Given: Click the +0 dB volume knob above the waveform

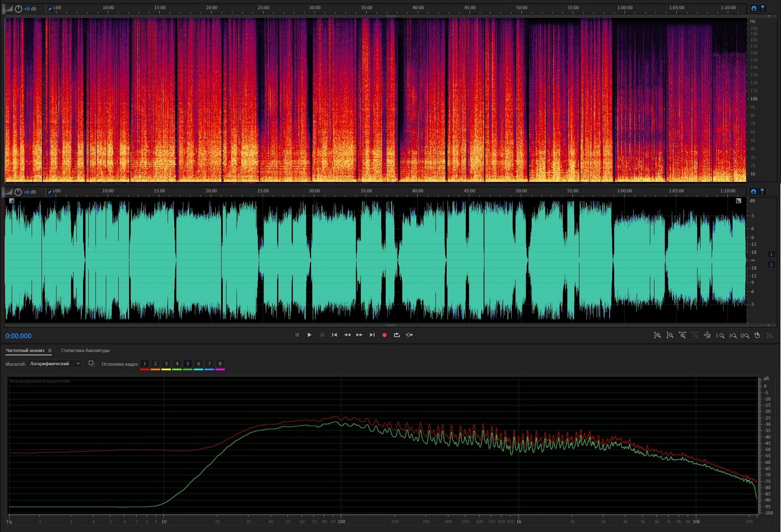Looking at the screenshot, I should pyautogui.click(x=19, y=192).
